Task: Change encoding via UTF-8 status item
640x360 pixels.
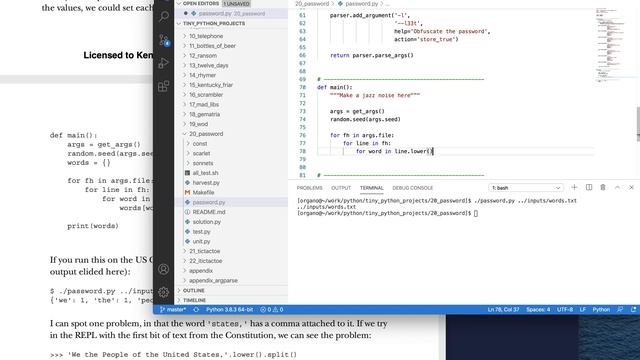Action: click(x=565, y=310)
